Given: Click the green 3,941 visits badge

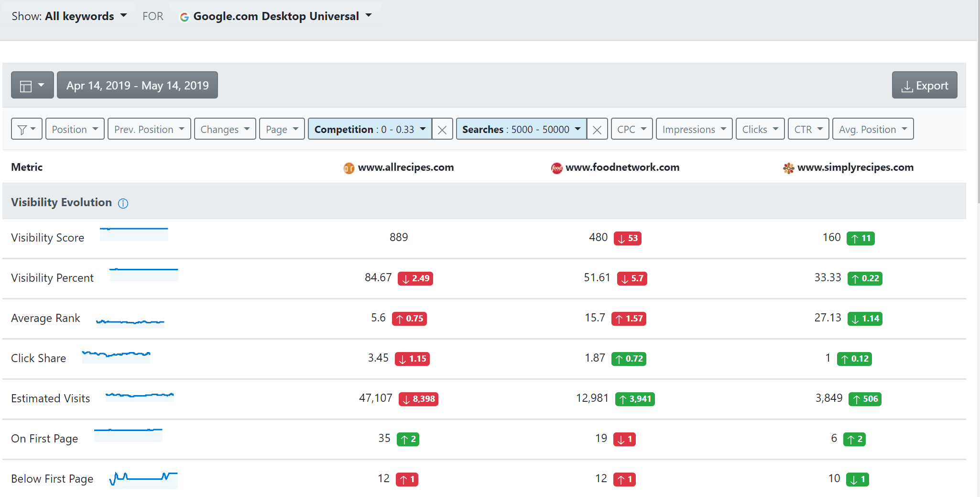Looking at the screenshot, I should [x=635, y=399].
